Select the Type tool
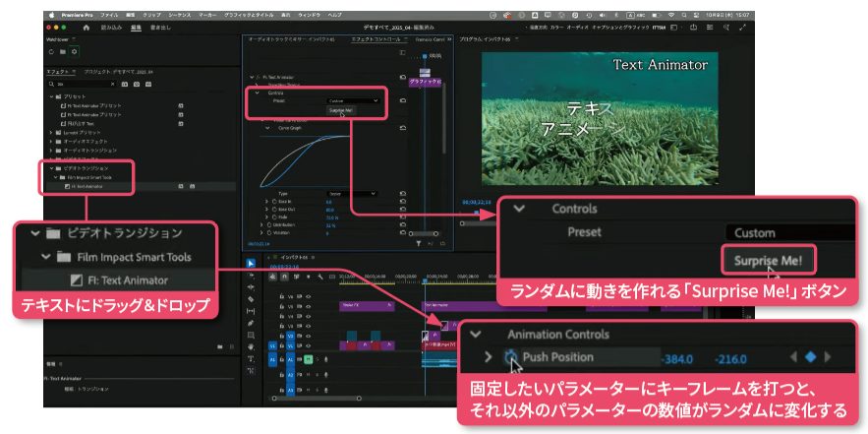This screenshot has height=434, width=868. (251, 360)
